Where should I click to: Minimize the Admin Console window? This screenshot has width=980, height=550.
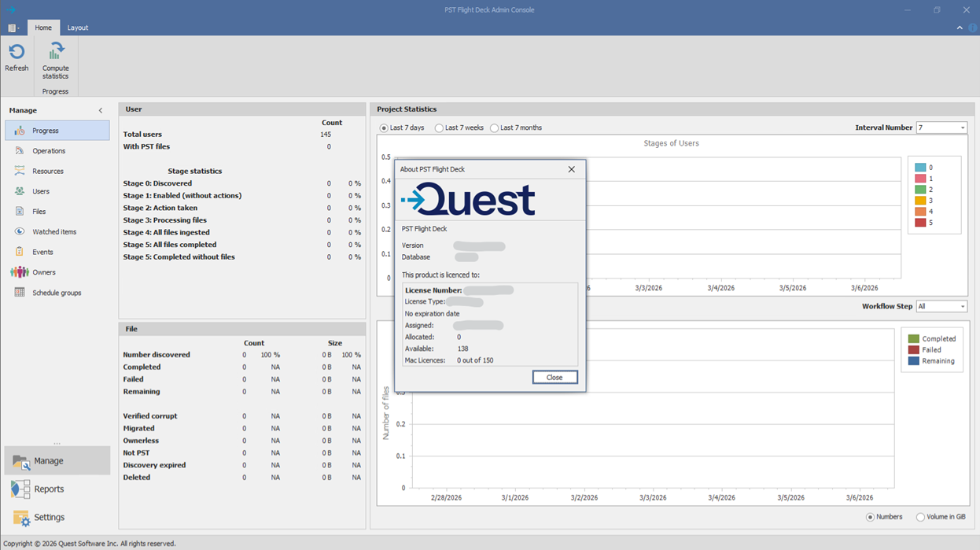(x=908, y=10)
